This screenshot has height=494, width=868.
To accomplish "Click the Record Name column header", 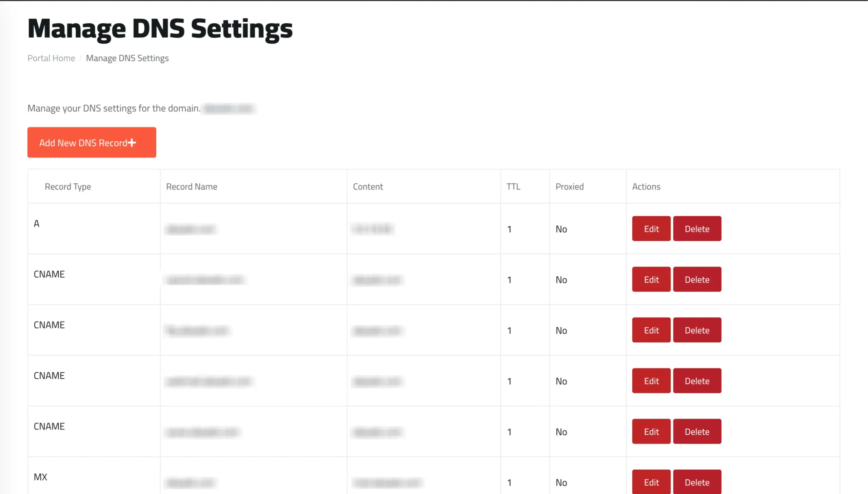I will coord(192,186).
